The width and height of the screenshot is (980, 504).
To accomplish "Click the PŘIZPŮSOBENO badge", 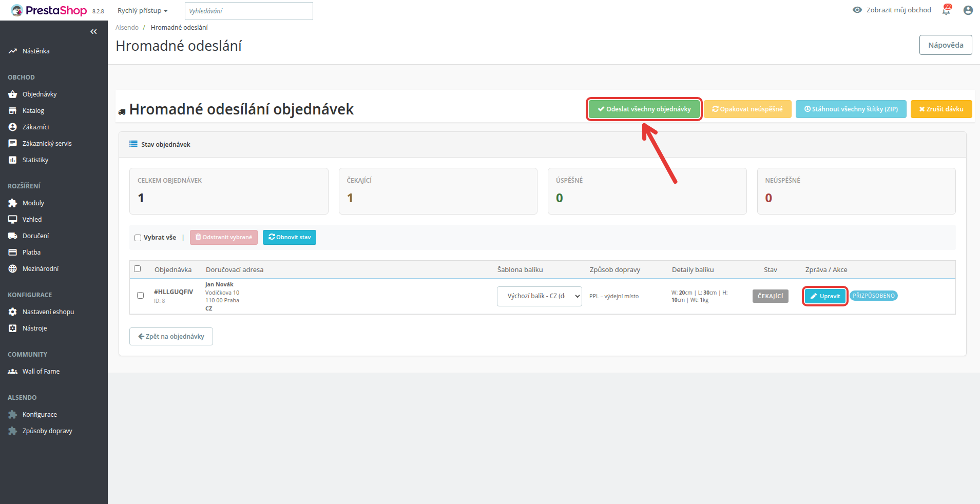I will point(874,296).
